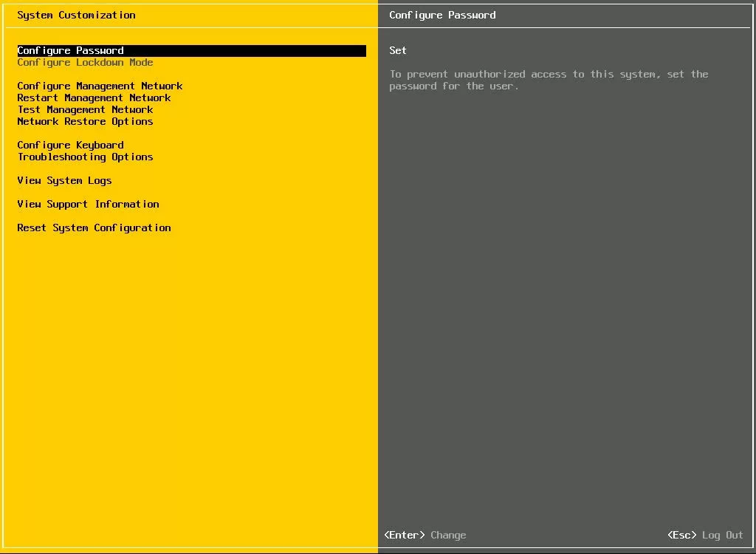Image resolution: width=756 pixels, height=554 pixels.
Task: Select View Support Information
Action: pyautogui.click(x=88, y=205)
